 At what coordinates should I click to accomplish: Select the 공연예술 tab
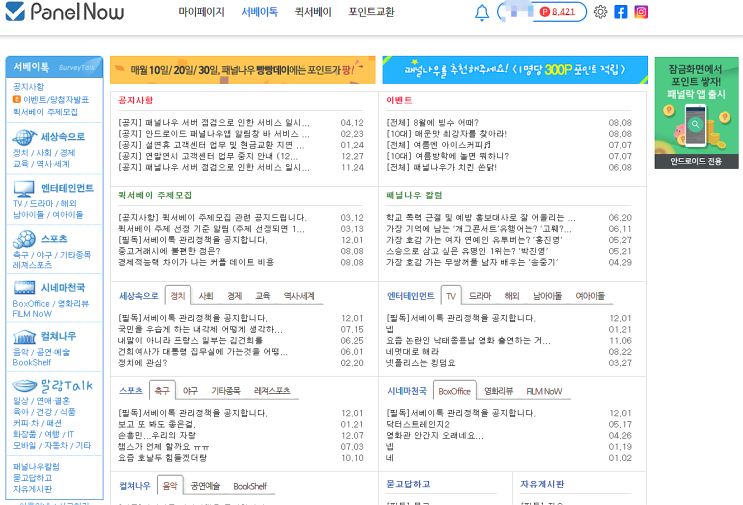pos(205,486)
